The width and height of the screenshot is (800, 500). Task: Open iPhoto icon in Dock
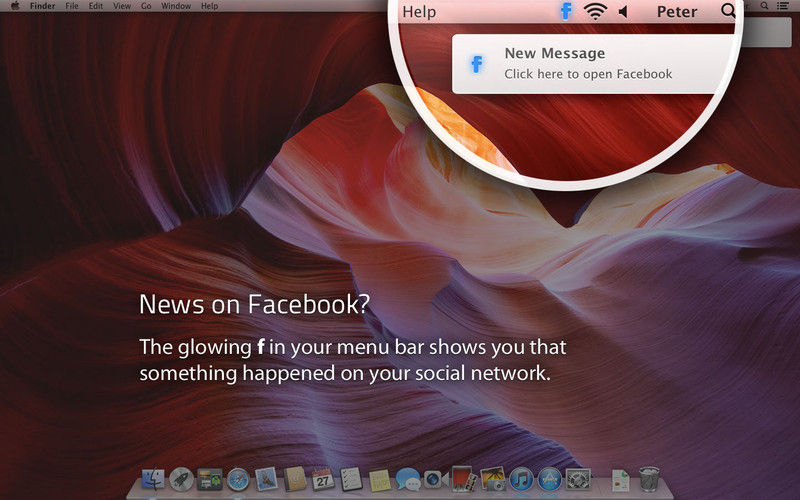492,479
